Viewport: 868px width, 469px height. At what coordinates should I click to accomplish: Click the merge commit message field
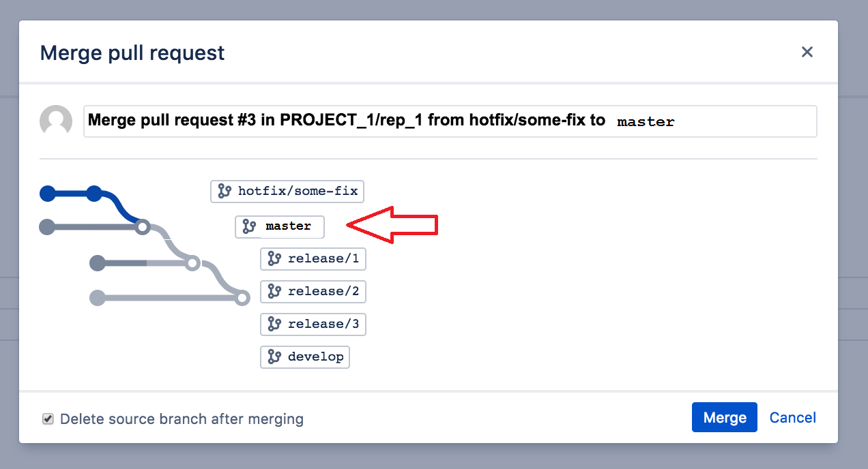(450, 121)
